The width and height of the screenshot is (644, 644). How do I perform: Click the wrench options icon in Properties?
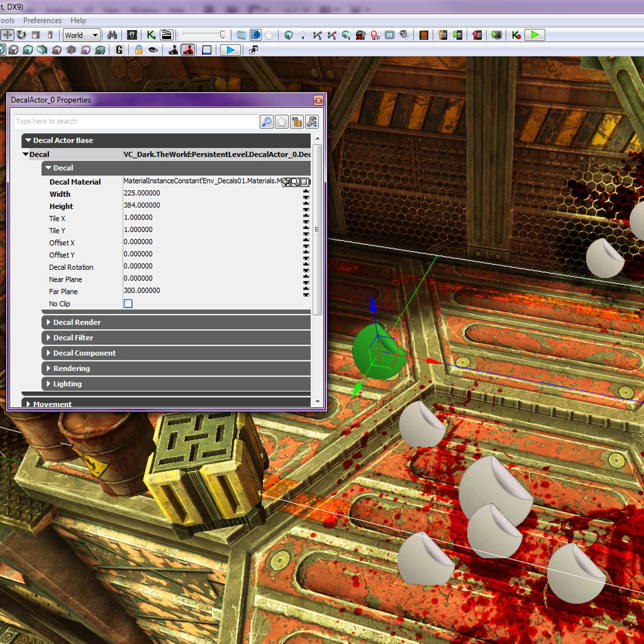(x=312, y=121)
